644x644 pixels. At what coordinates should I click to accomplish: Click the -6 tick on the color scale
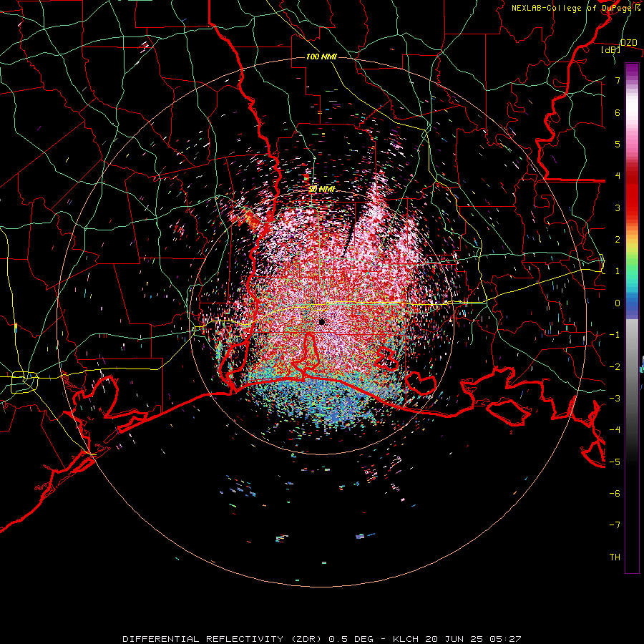[x=615, y=494]
